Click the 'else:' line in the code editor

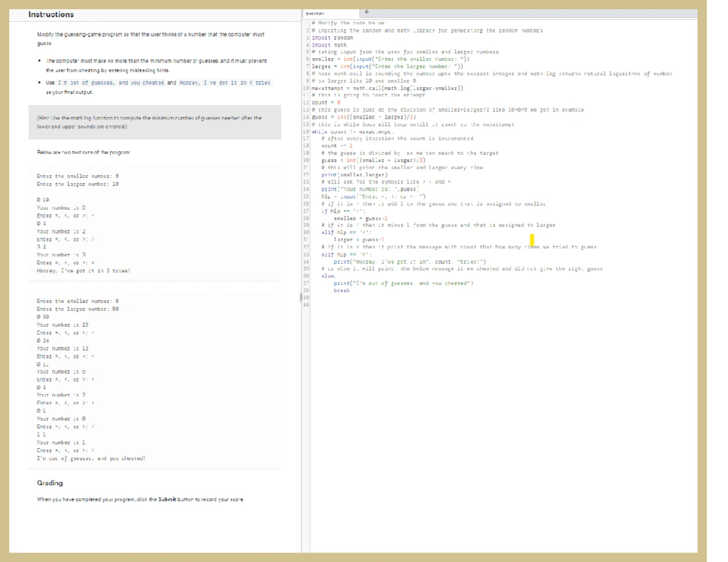pyautogui.click(x=328, y=275)
